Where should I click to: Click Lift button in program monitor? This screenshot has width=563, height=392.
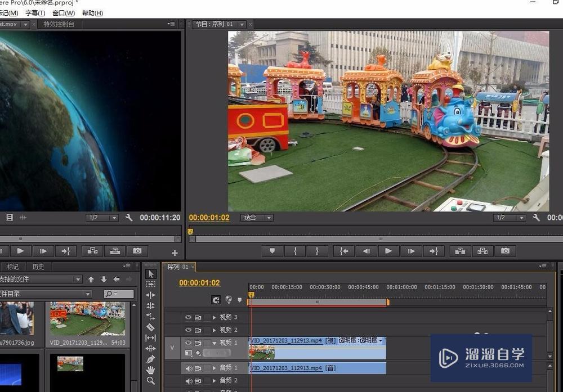click(x=461, y=251)
